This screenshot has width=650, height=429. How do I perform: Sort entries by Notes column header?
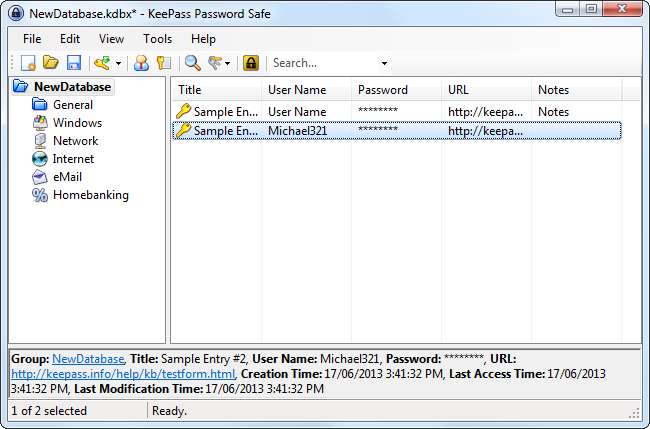tap(576, 90)
